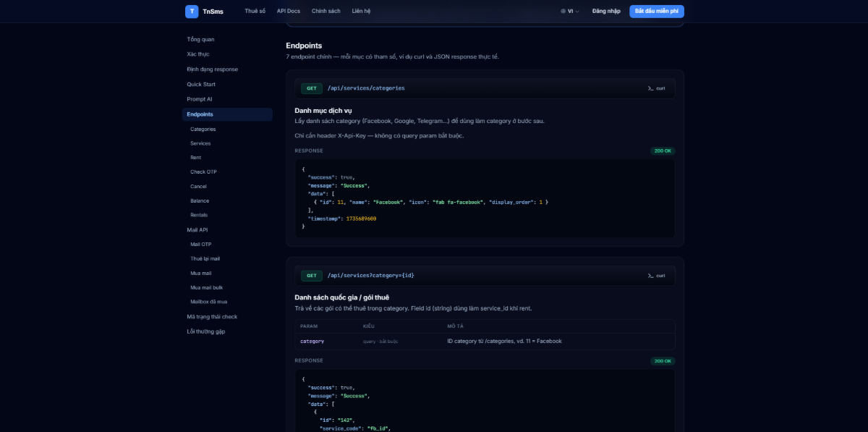Expand the VI language dropdown

[570, 11]
